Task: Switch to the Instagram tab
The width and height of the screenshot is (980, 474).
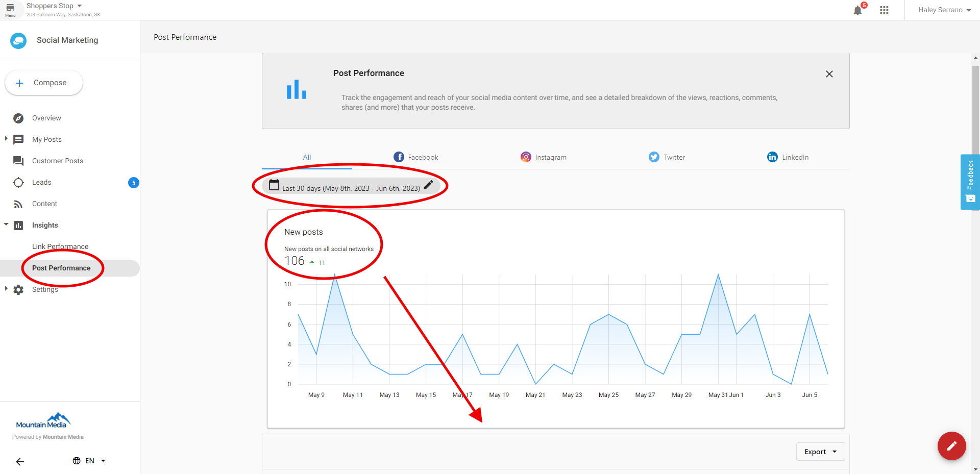Action: (544, 157)
